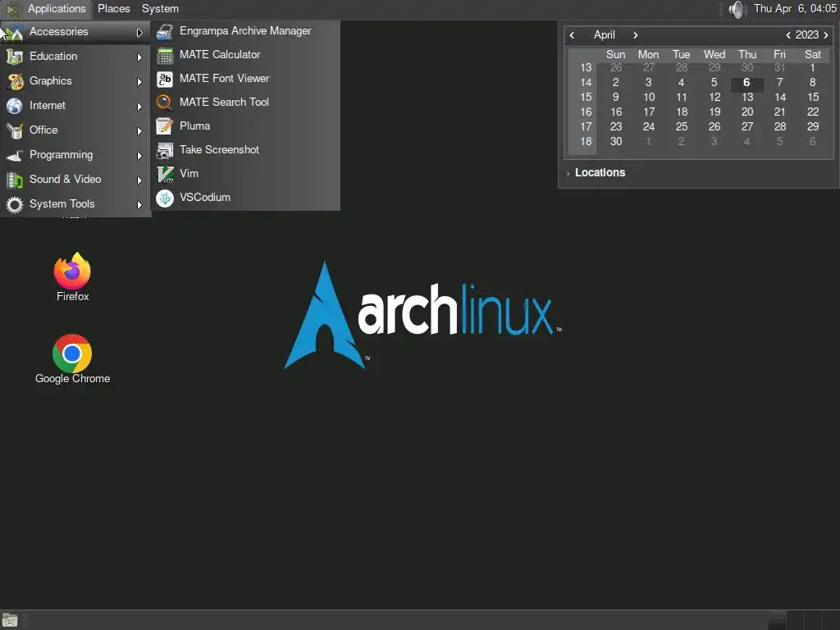Click the System Tools gear icon
The image size is (840, 630).
click(15, 204)
